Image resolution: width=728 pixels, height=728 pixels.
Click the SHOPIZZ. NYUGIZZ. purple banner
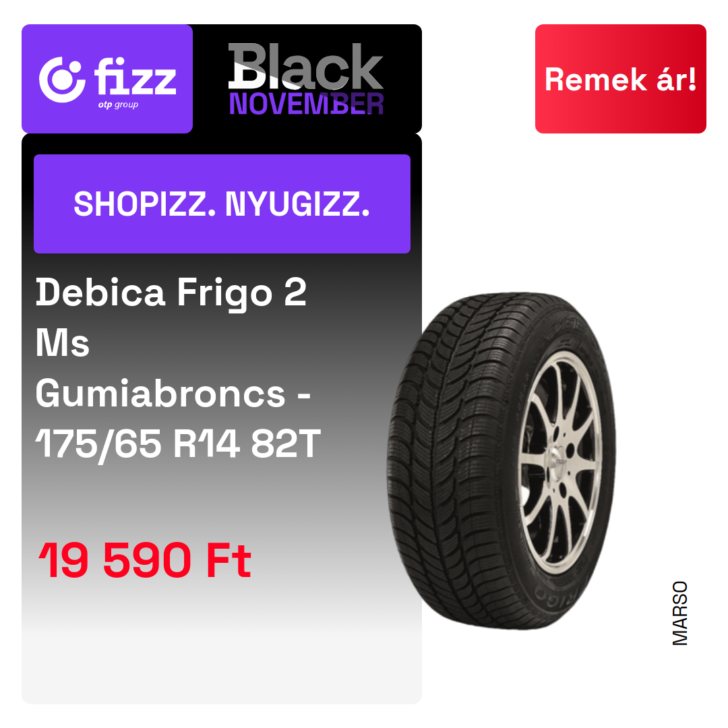tap(222, 204)
